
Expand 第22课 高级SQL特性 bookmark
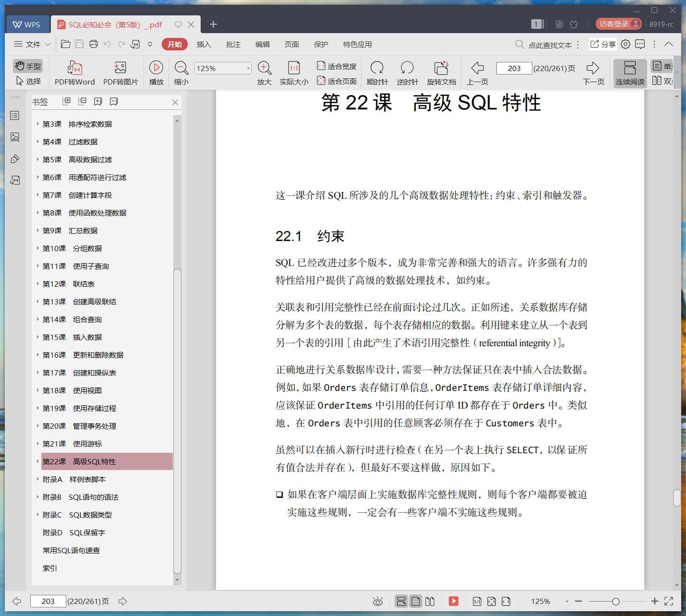(x=38, y=461)
